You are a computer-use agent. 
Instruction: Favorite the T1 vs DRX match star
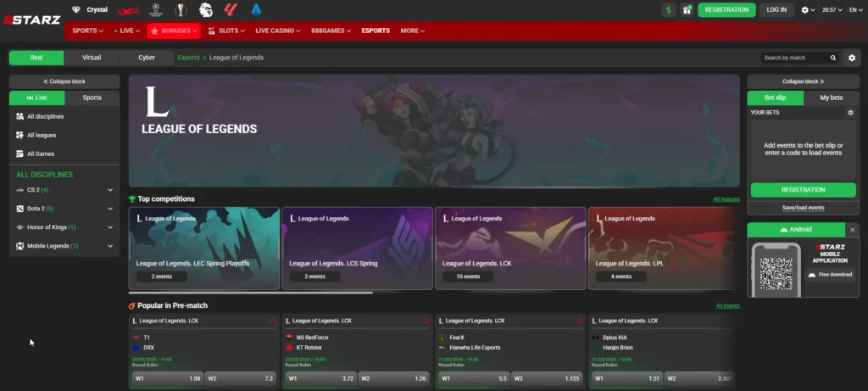(273, 321)
